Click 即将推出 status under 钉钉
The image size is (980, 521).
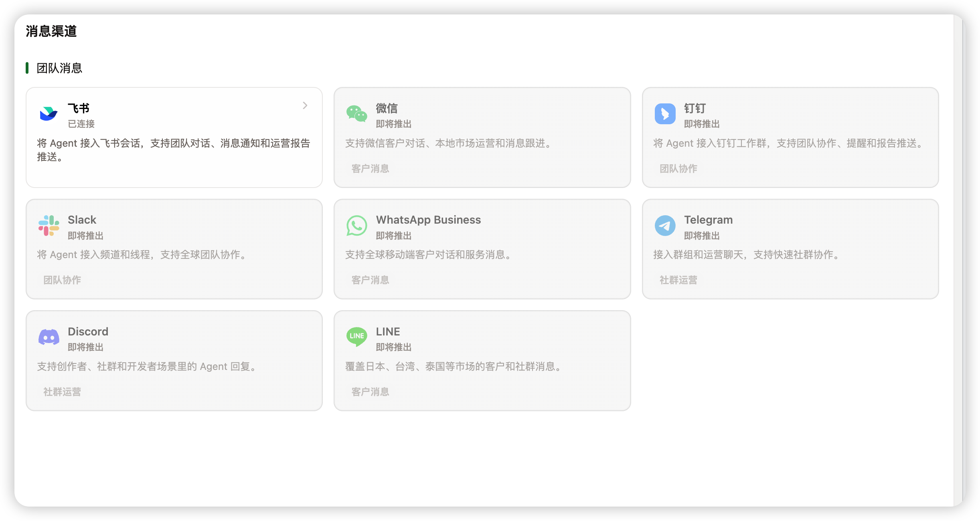tap(702, 124)
